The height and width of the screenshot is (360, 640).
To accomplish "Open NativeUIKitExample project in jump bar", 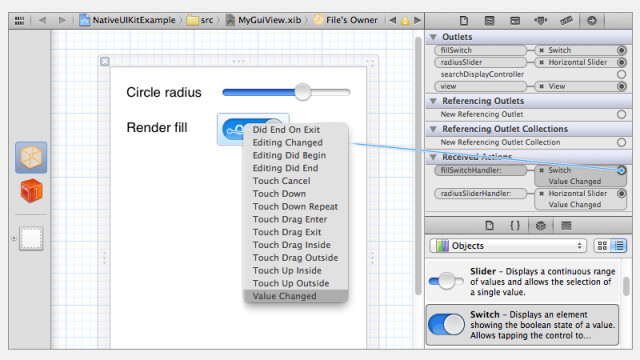I will click(x=127, y=20).
